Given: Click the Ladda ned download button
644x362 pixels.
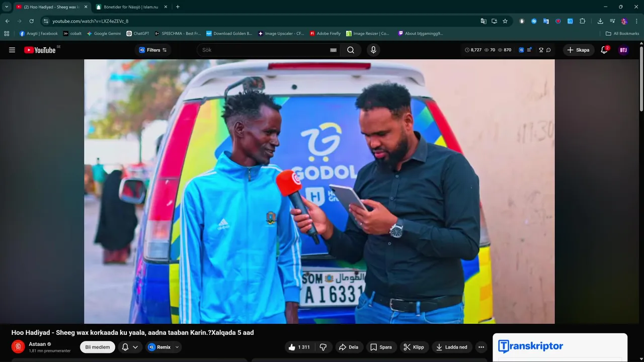Looking at the screenshot, I should coord(452,347).
